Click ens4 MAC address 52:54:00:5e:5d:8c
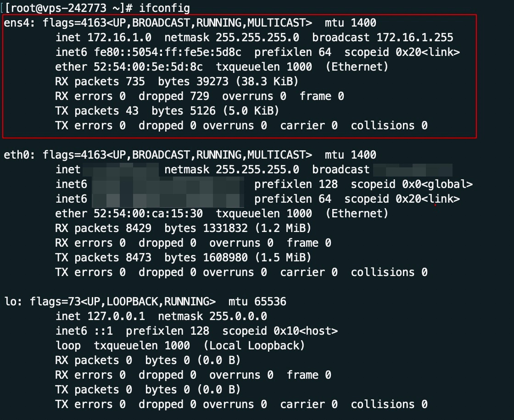The height and width of the screenshot is (420, 514). 148,67
